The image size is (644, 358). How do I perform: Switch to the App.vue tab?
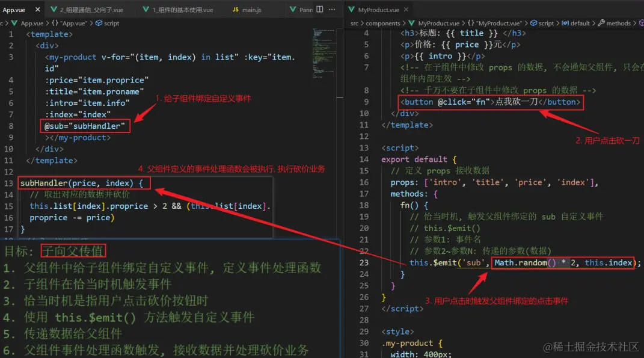pyautogui.click(x=14, y=10)
